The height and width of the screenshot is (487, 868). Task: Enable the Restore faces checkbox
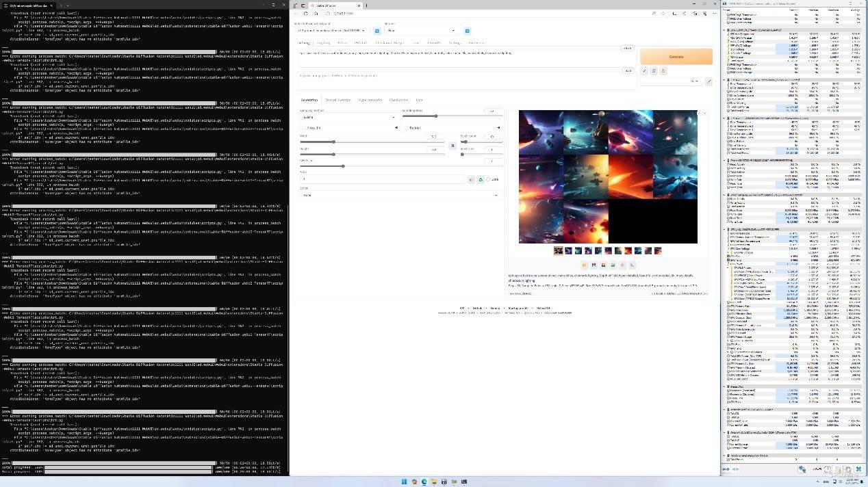[407, 128]
